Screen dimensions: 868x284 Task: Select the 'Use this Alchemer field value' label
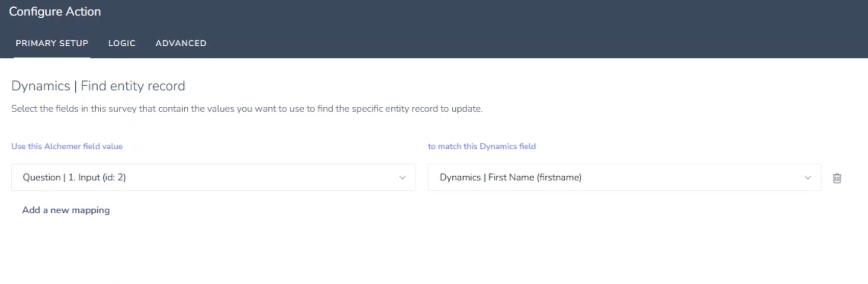tap(67, 147)
